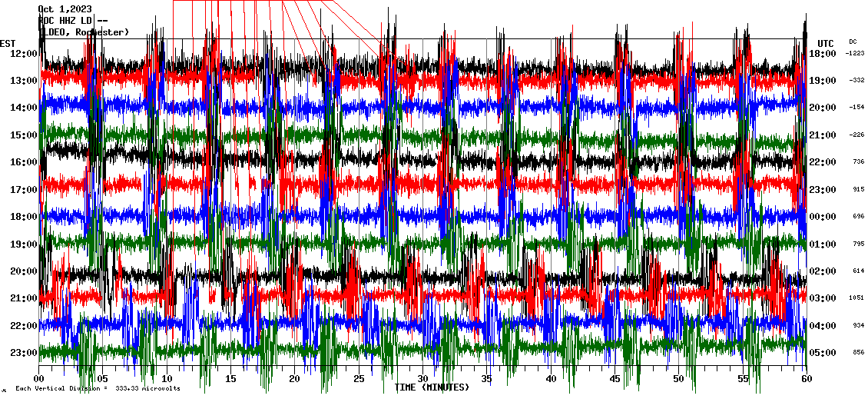Select the 18:00 UTC row label

823,54
